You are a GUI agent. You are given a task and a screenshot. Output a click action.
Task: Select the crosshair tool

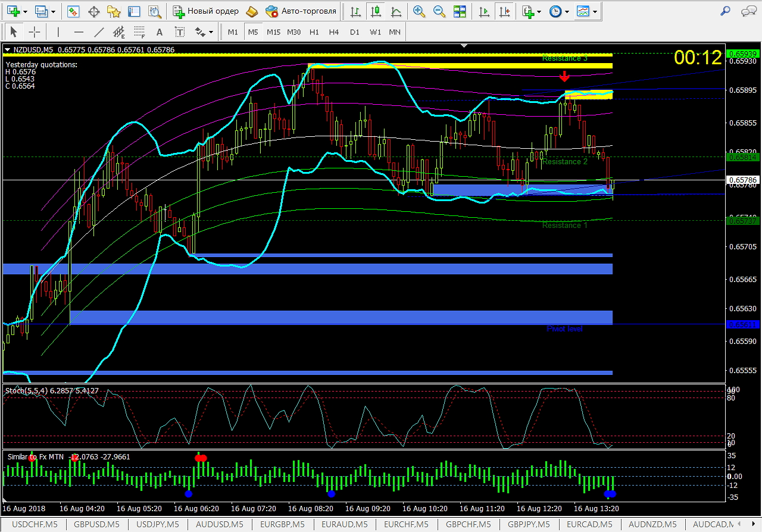(x=35, y=32)
